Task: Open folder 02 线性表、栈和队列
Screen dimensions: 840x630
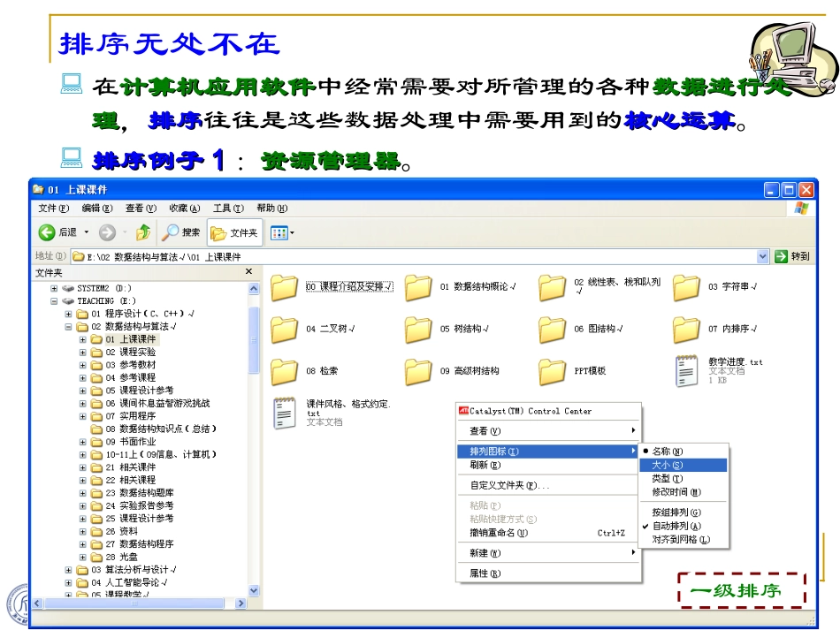Action: [552, 287]
